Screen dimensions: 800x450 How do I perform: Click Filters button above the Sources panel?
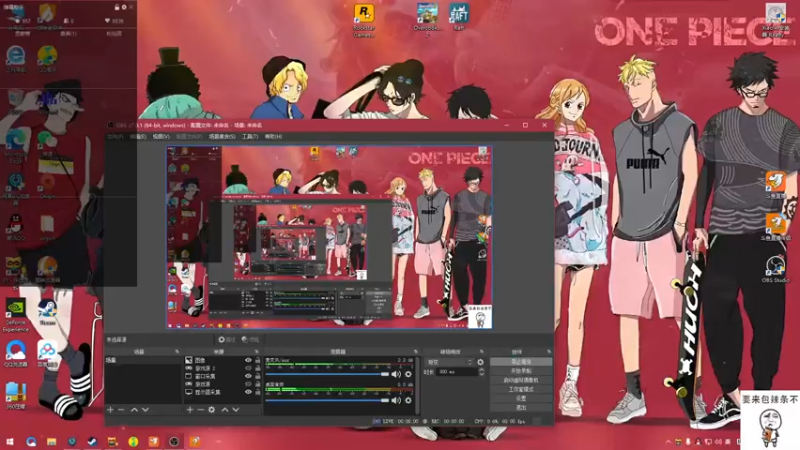[250, 339]
